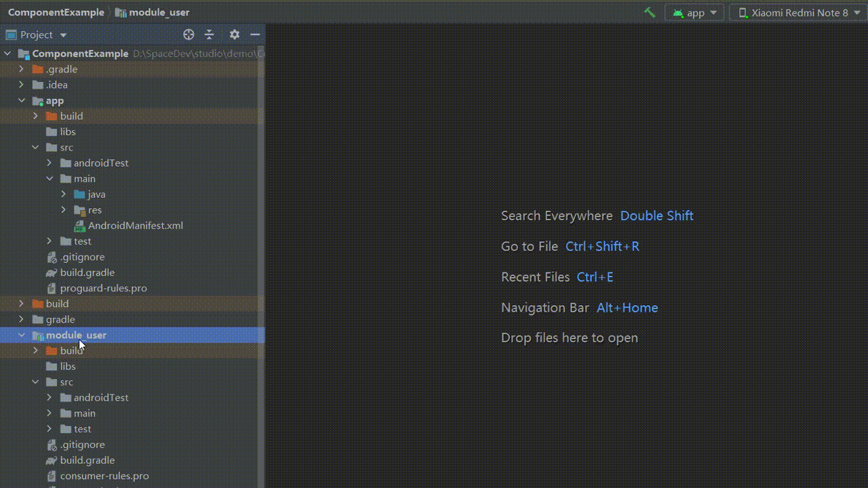Hide the Project panel with minus icon

[x=255, y=35]
